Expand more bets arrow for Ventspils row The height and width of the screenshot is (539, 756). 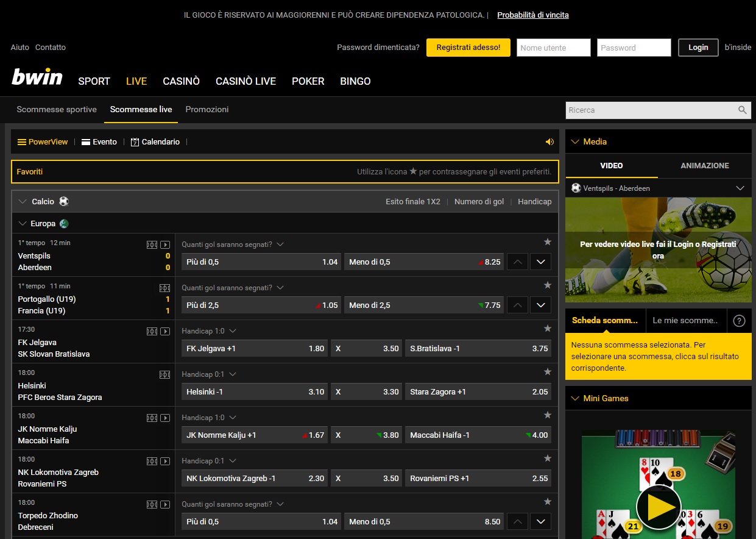click(540, 262)
